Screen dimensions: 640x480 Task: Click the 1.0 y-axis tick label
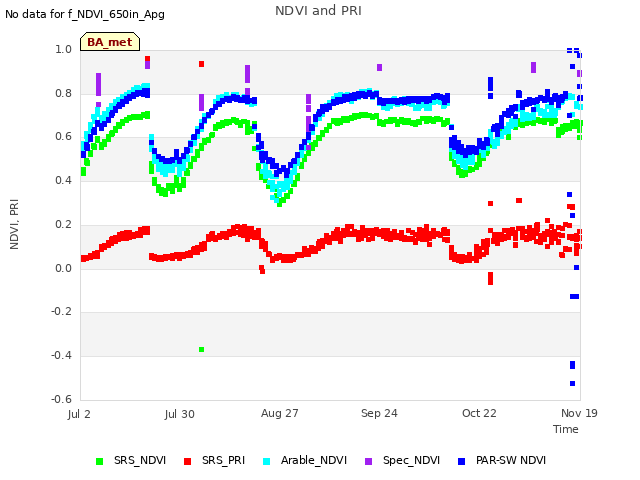(x=64, y=50)
